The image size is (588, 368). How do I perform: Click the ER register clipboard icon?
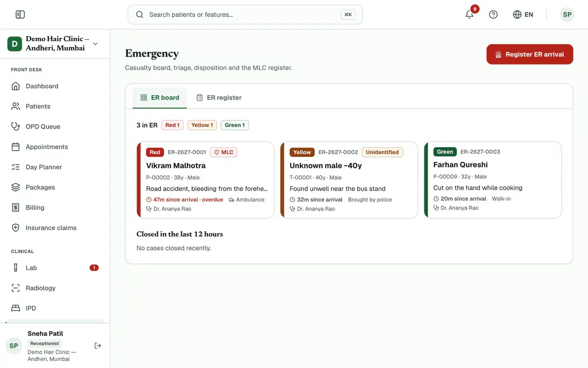click(x=199, y=98)
